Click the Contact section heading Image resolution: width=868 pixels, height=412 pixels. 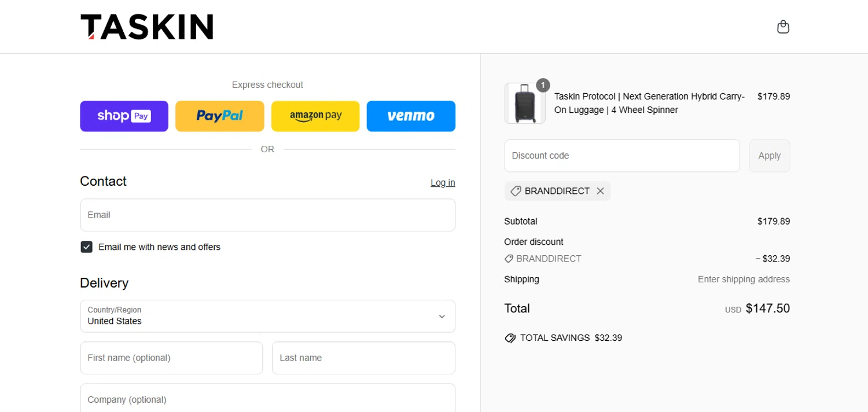pos(103,181)
